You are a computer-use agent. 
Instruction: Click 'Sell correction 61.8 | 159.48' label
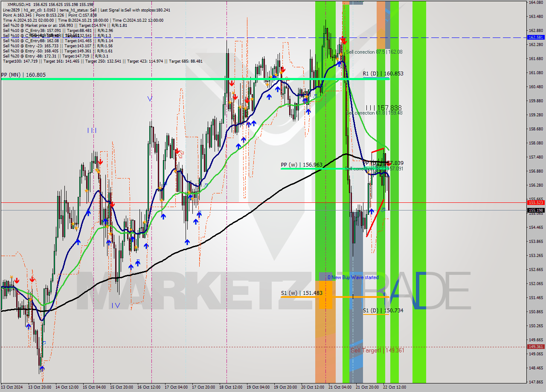coord(374,113)
